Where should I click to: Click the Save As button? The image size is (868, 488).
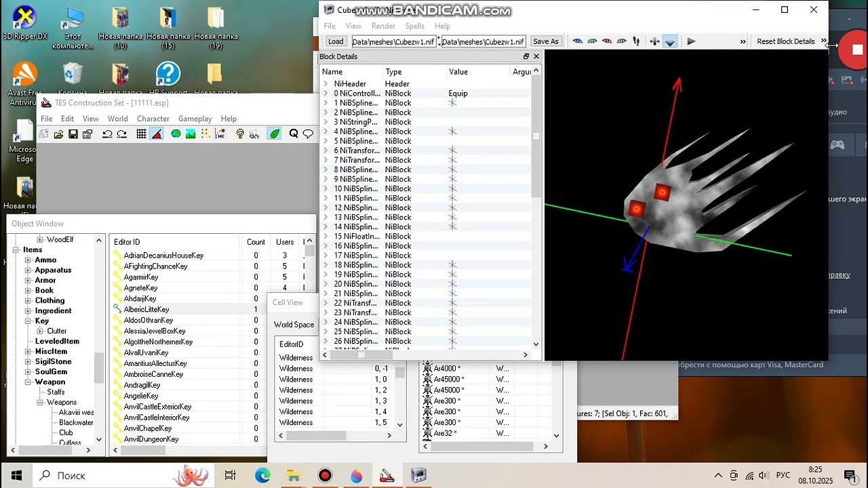tap(545, 41)
